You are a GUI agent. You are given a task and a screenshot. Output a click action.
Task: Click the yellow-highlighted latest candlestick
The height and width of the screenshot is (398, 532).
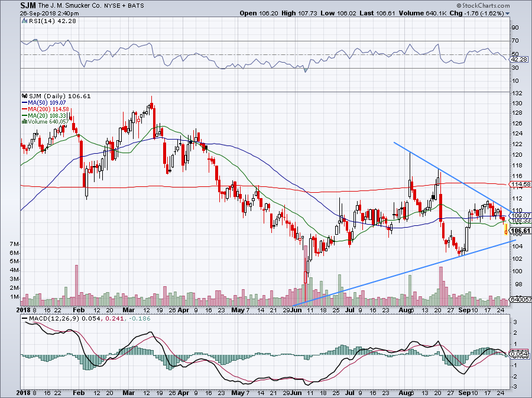click(x=506, y=229)
